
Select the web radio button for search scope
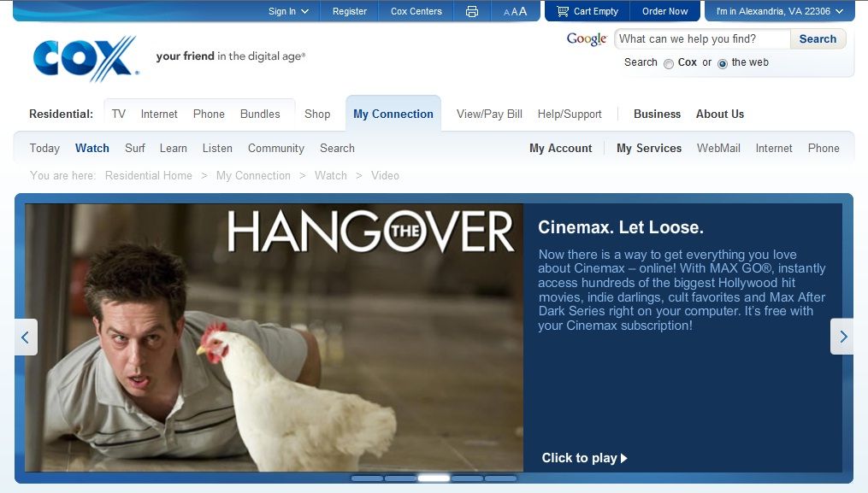click(723, 63)
